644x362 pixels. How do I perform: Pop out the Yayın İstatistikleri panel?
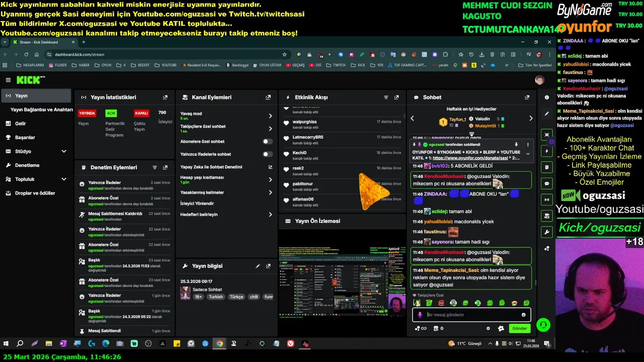[165, 98]
